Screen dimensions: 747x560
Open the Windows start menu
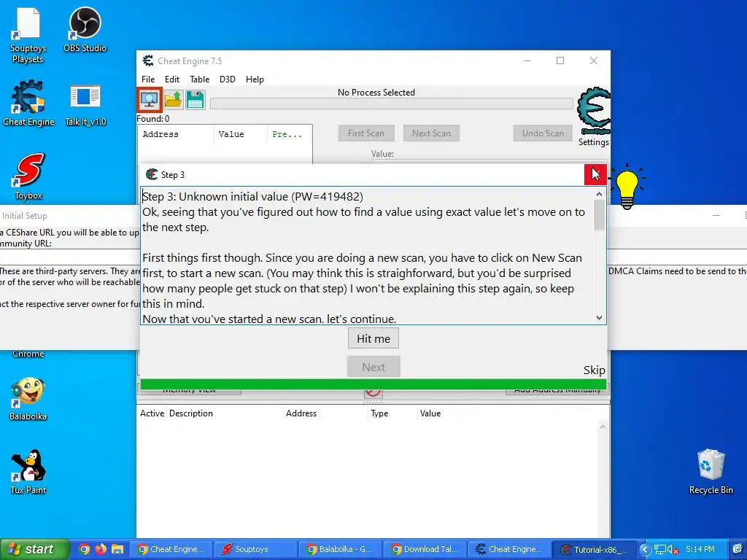pyautogui.click(x=34, y=549)
